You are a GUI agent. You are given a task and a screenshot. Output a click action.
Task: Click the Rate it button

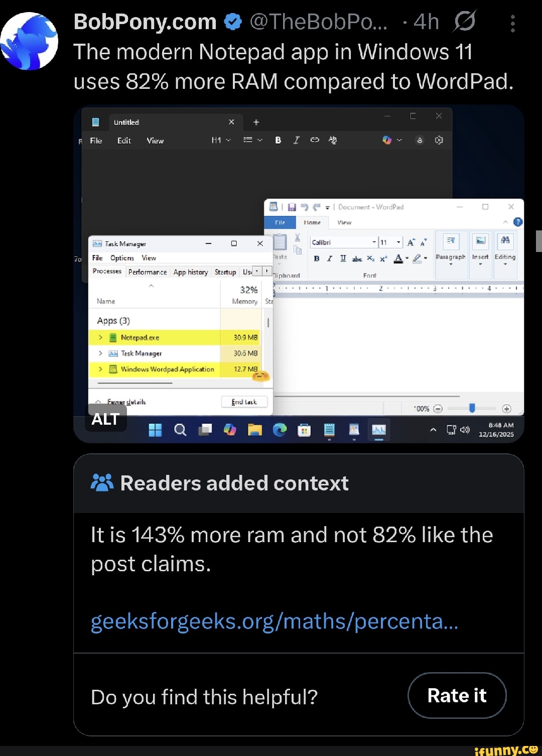pyautogui.click(x=457, y=696)
